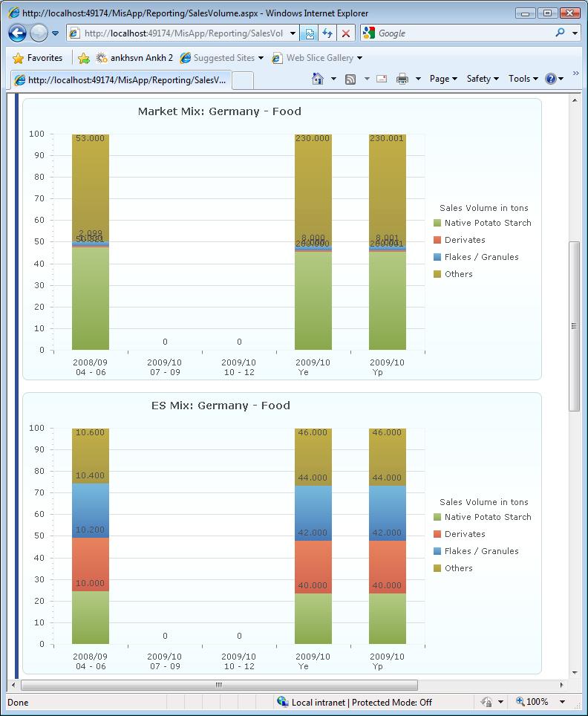Image resolution: width=588 pixels, height=716 pixels.
Task: Open the Help question mark icon
Action: click(551, 79)
